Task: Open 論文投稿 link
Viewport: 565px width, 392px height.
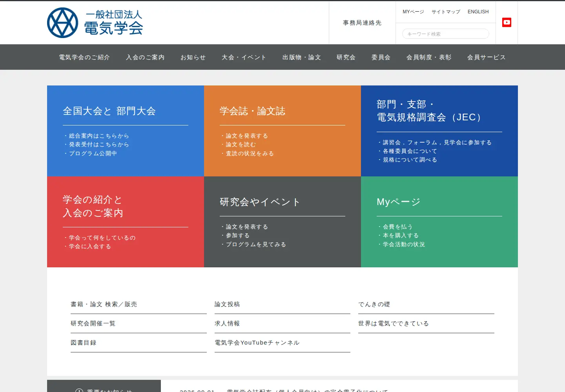Action: pyautogui.click(x=282, y=304)
